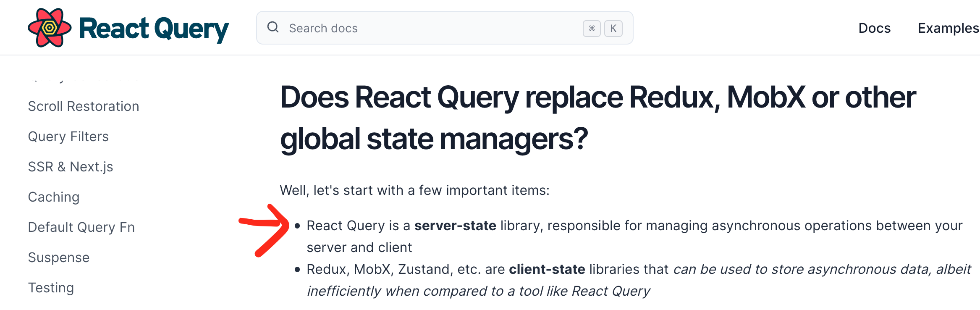Open Scroll Restoration in sidebar
980x310 pixels.
coord(84,106)
